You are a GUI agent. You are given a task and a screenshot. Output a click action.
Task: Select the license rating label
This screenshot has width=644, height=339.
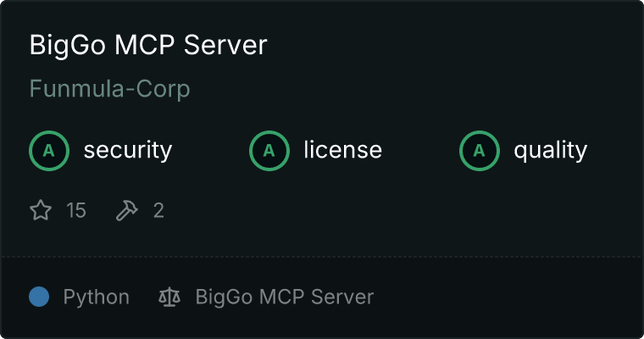[x=343, y=149]
